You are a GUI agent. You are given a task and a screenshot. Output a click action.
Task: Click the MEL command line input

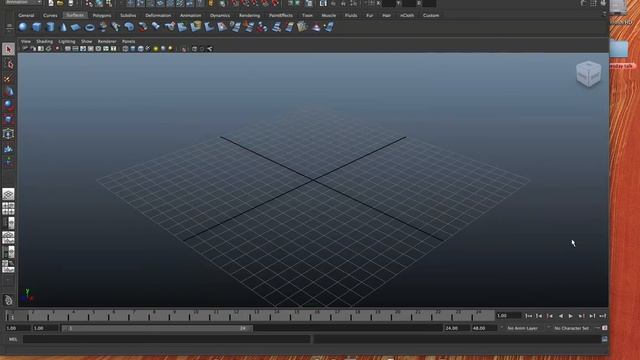click(x=167, y=339)
